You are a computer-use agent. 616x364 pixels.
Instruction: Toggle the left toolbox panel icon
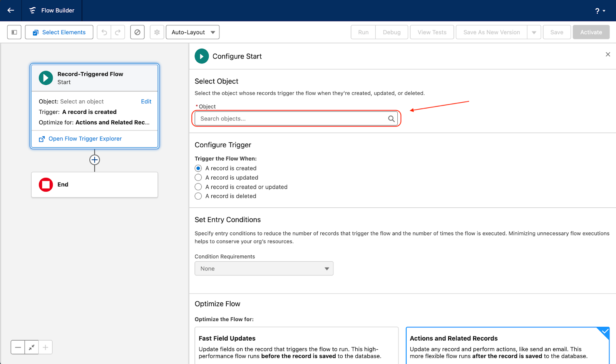(14, 32)
